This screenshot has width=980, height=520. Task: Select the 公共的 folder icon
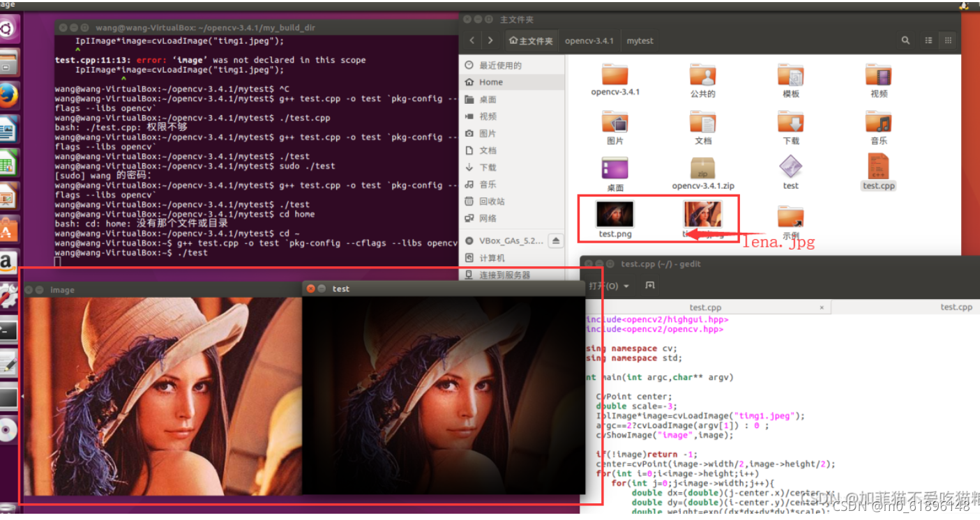703,75
